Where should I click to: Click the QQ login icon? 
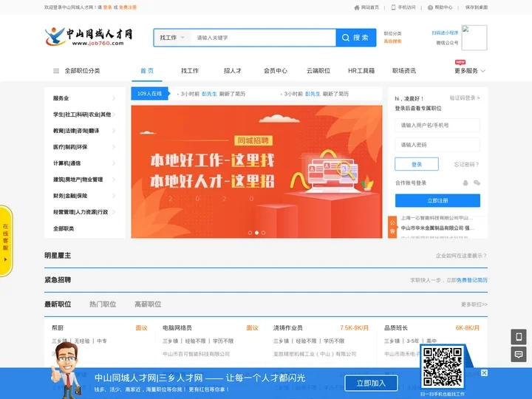[x=465, y=183]
